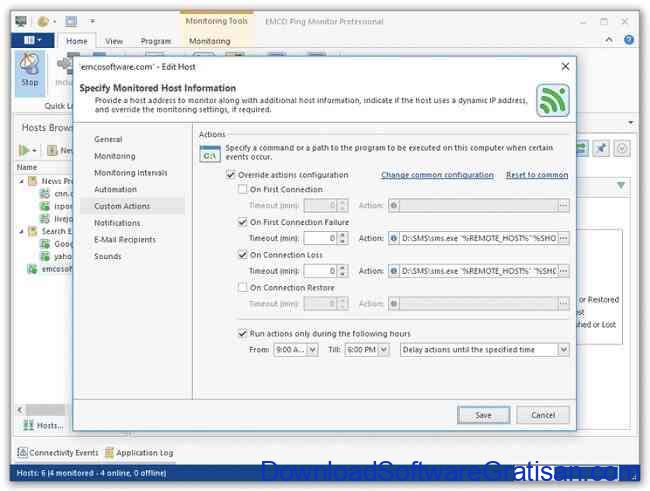Click the Connectivity Events icon
Image resolution: width=650 pixels, height=491 pixels.
pyautogui.click(x=22, y=452)
